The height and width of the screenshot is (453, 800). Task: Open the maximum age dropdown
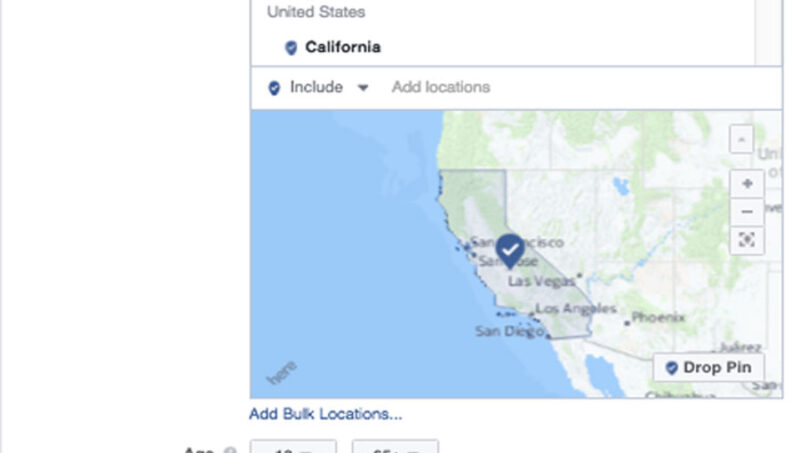click(395, 447)
